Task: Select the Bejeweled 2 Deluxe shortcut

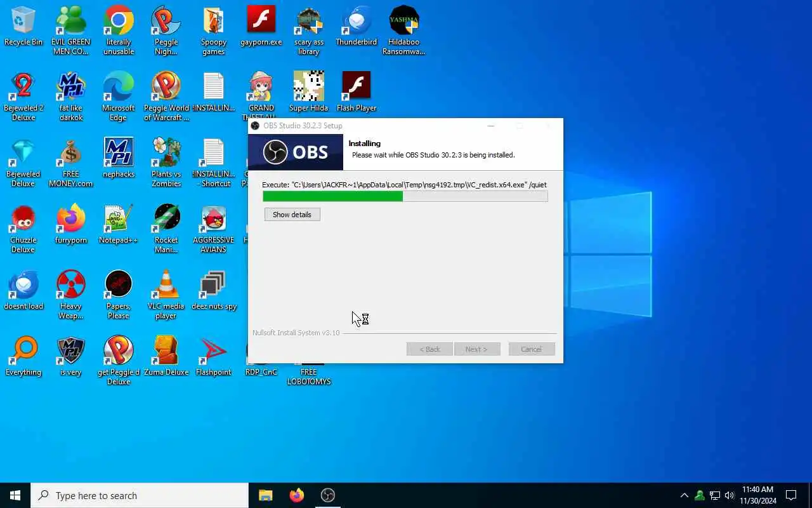Action: [x=23, y=97]
